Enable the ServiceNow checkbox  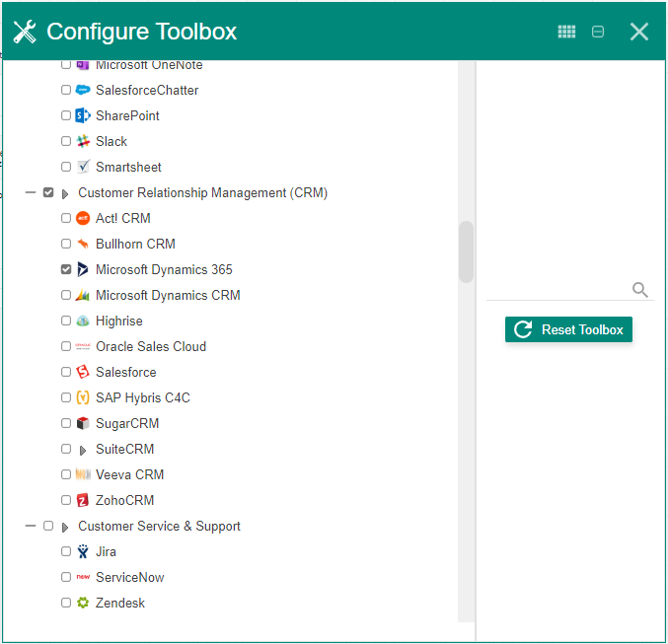[x=66, y=577]
